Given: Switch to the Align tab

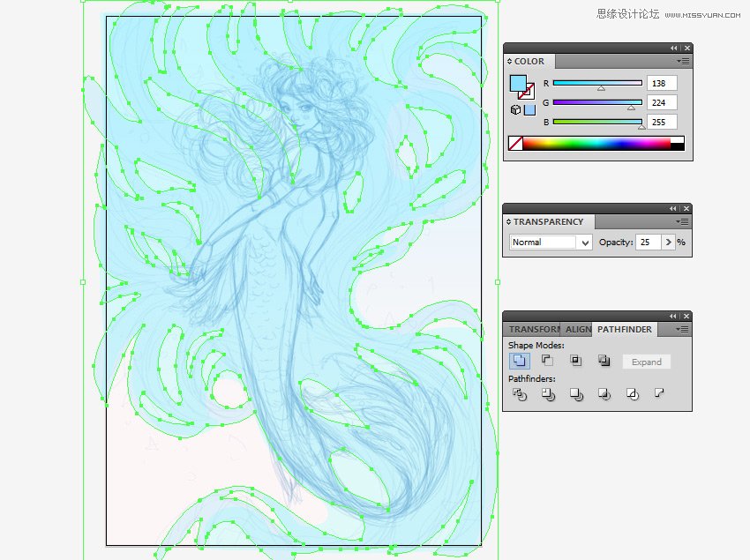Looking at the screenshot, I should click(577, 329).
